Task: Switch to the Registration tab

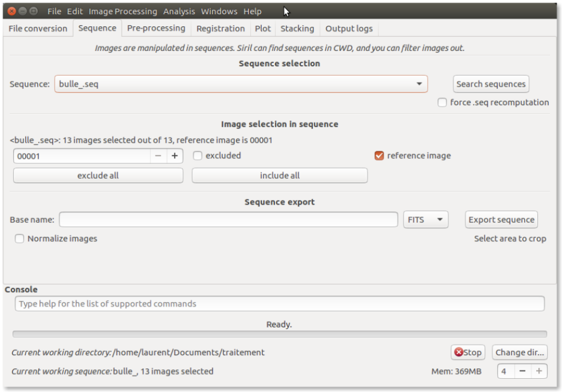Action: tap(220, 28)
